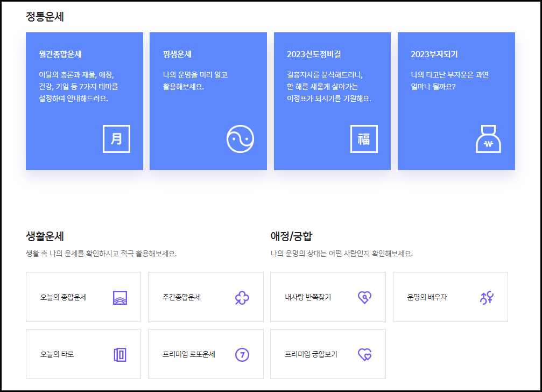Select the rainbow icon beside 오늘의 종합운세
Viewport: 542px width, 392px height.
120,297
